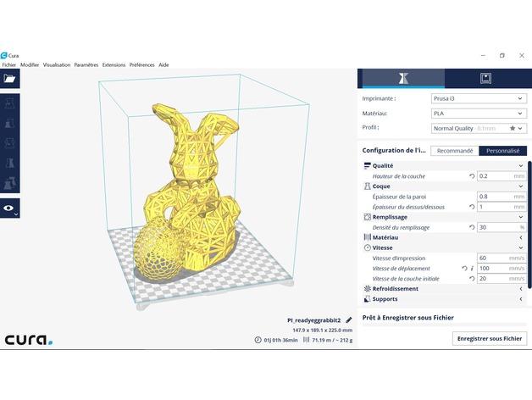Click the Remplissage section icon
The width and height of the screenshot is (532, 400).
tap(367, 217)
